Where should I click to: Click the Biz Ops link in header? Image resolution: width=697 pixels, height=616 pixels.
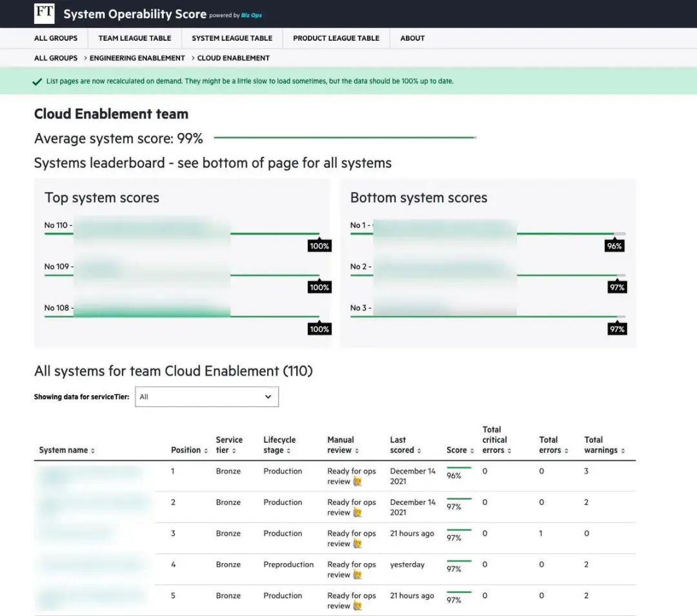pyautogui.click(x=252, y=15)
